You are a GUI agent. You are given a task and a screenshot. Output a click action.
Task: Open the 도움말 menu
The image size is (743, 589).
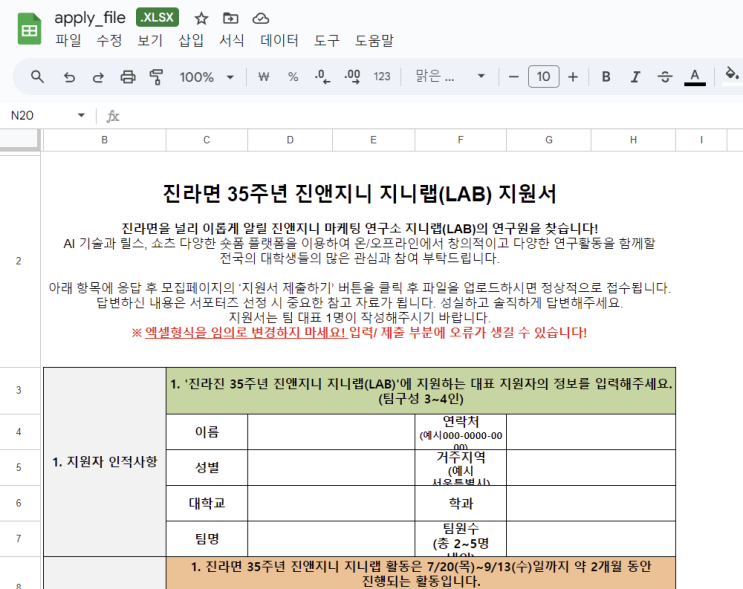point(374,40)
